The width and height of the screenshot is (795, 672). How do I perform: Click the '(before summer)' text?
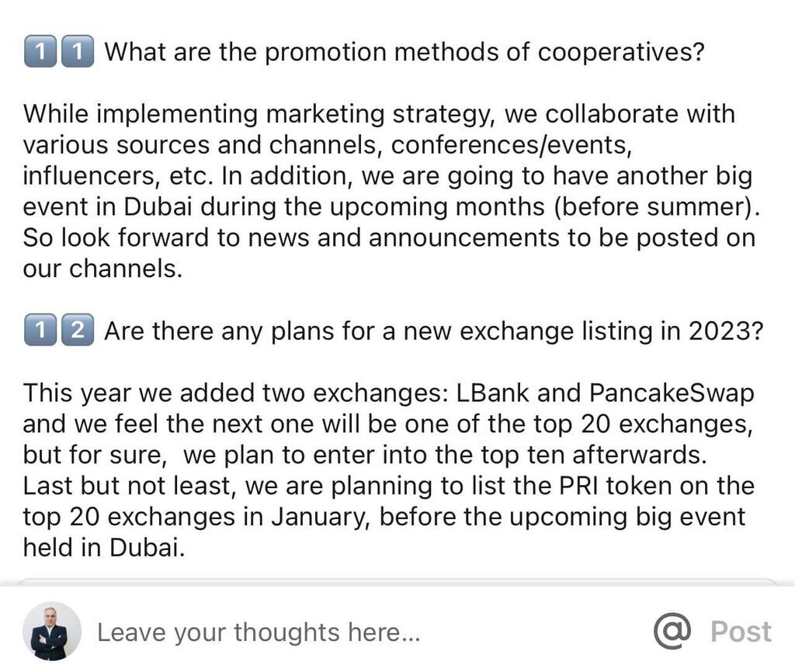657,206
